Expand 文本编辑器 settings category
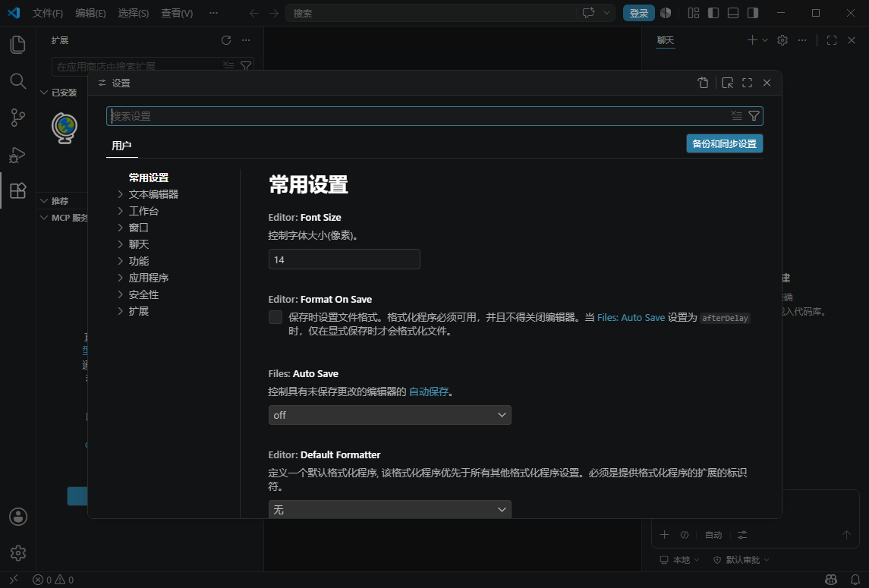869x588 pixels. click(x=120, y=194)
